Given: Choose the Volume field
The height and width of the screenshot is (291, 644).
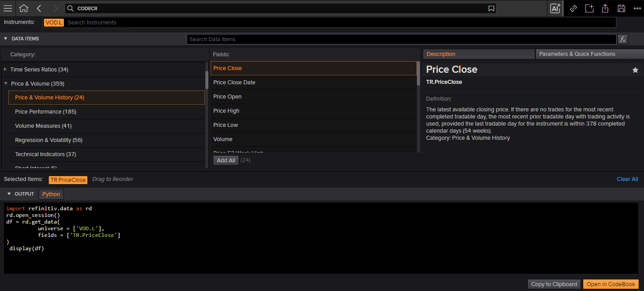Looking at the screenshot, I should click(x=314, y=139).
